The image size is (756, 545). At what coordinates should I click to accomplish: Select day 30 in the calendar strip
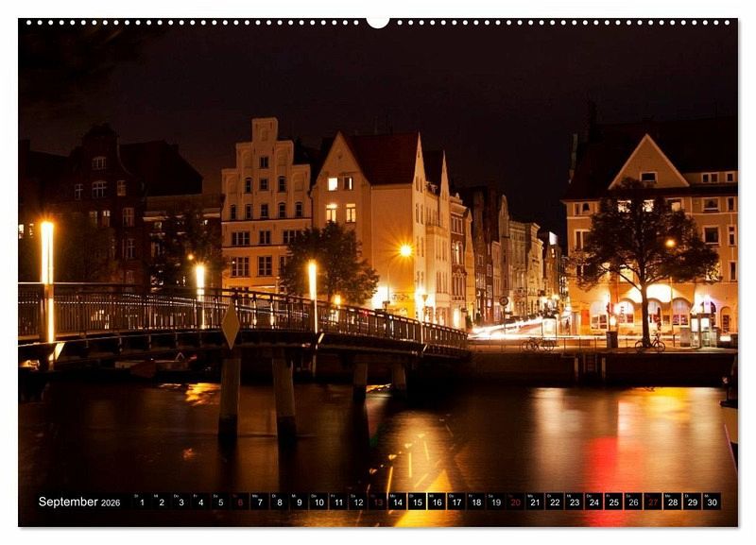pos(713,502)
